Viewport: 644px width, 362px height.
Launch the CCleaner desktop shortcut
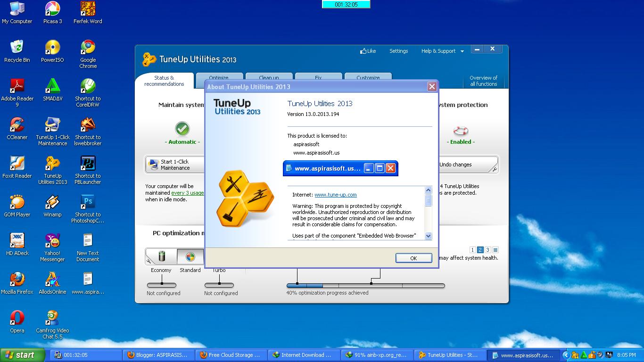click(x=17, y=129)
